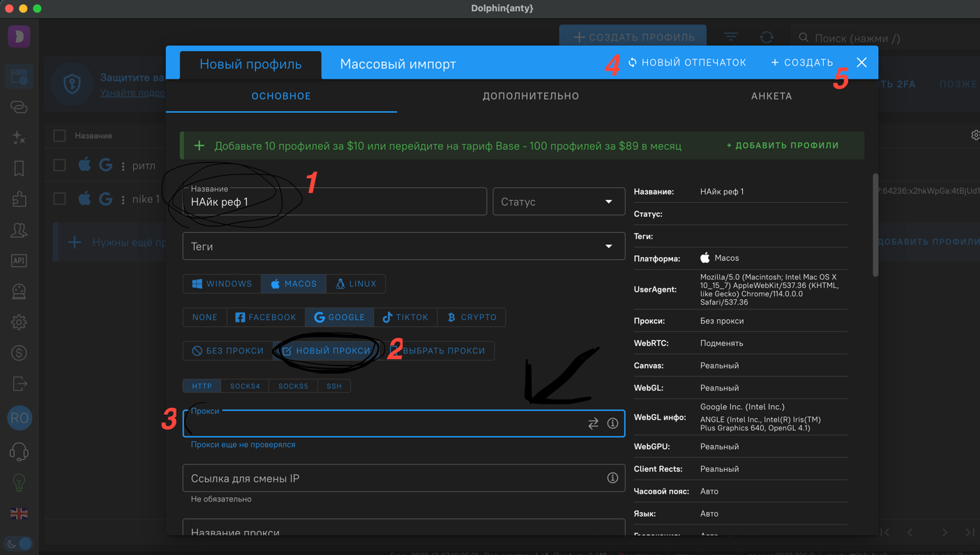Open the three-dot menu for ритл profile
Viewport: 980px width, 555px height.
click(x=123, y=166)
